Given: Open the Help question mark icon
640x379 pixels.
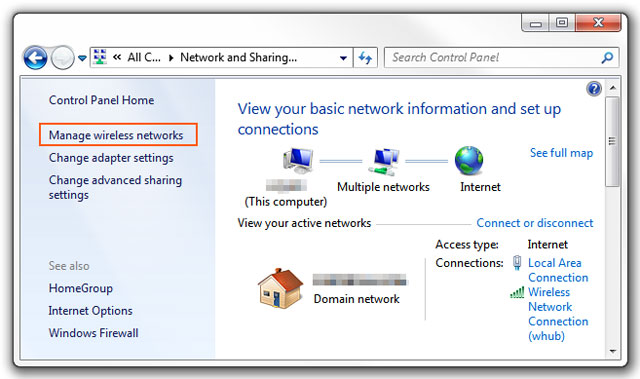Looking at the screenshot, I should tap(594, 89).
